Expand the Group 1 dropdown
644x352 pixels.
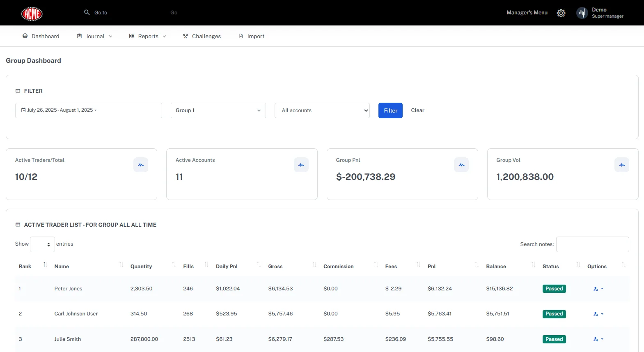218,110
